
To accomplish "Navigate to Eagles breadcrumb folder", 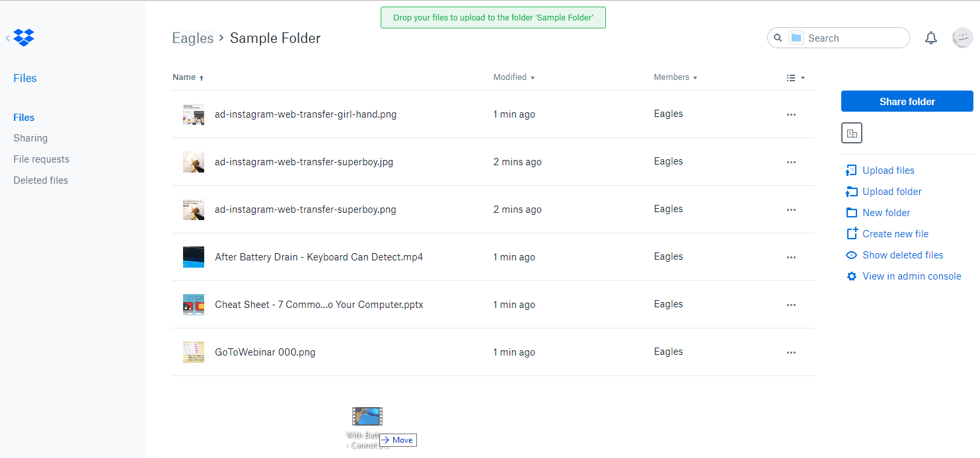I will point(192,38).
